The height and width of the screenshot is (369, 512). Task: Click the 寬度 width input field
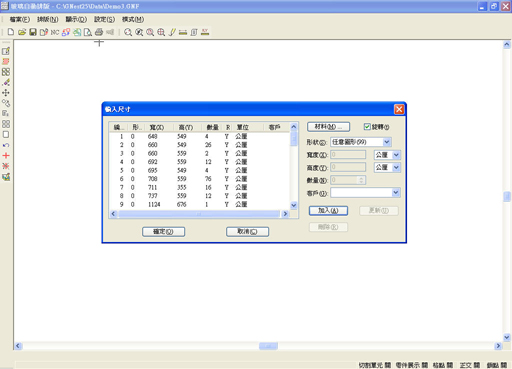point(348,155)
